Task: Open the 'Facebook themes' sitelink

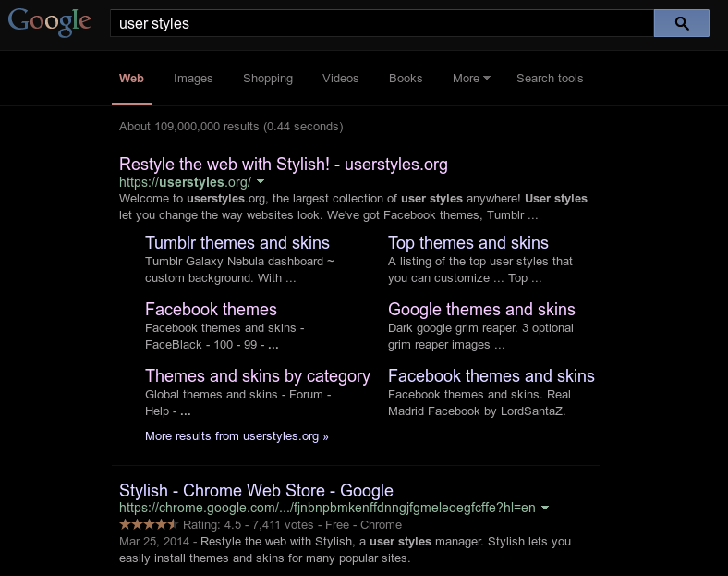Action: [211, 310]
